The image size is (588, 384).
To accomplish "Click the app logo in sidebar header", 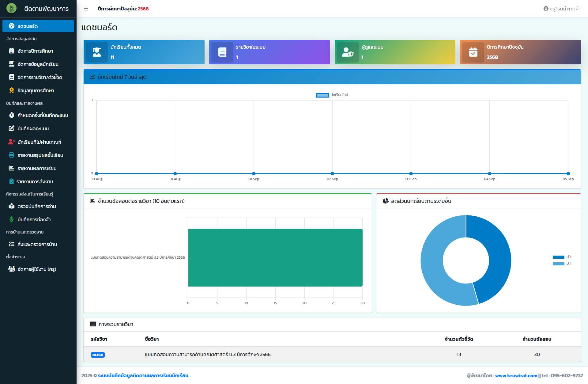I will coord(11,8).
